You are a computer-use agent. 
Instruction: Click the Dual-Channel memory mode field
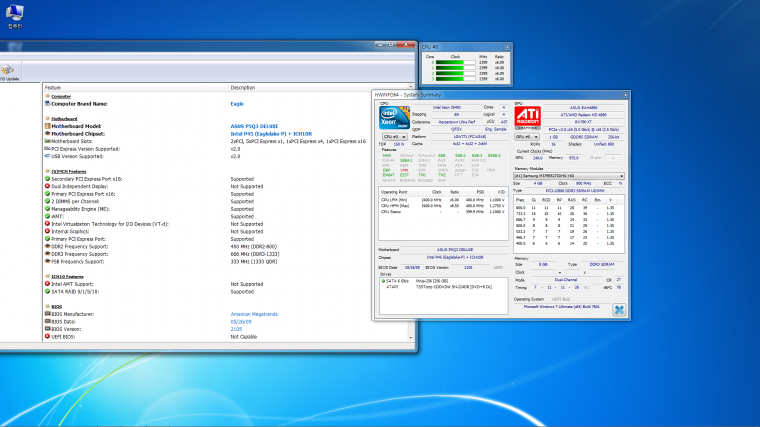point(566,280)
